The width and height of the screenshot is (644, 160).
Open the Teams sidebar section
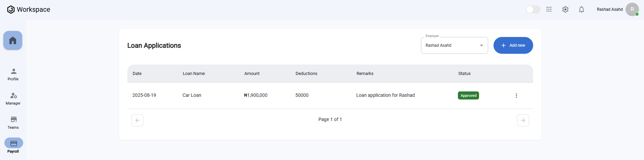pyautogui.click(x=13, y=123)
